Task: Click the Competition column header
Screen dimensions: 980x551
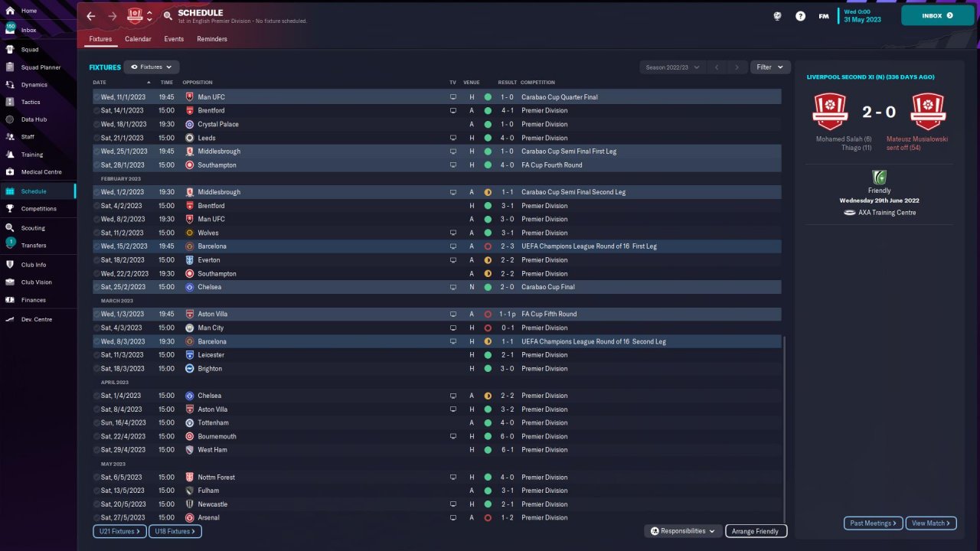Action: click(x=537, y=83)
